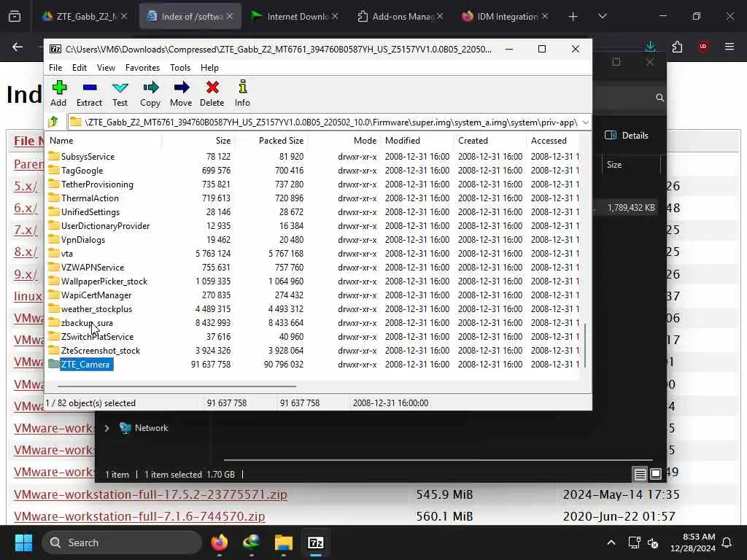The image size is (747, 560).
Task: Click the horizontal scrollbar in 7-Zip list
Action: click(177, 386)
